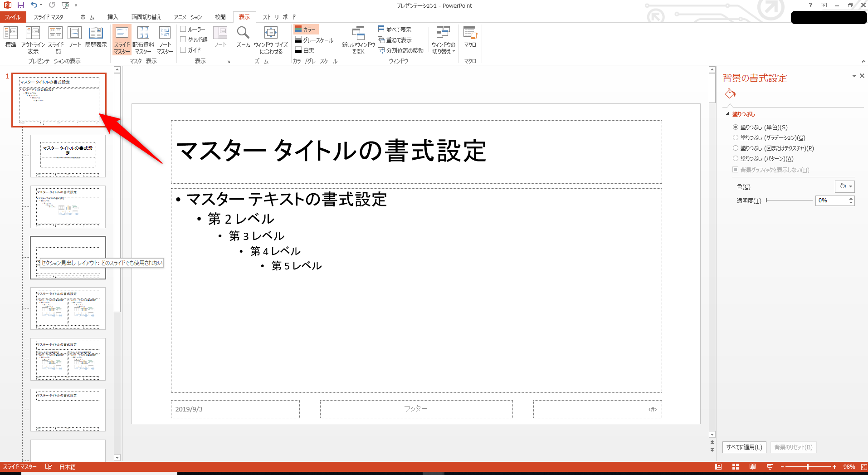
Task: Open a New Window (新しいウィンドウを開く)
Action: pyautogui.click(x=358, y=40)
